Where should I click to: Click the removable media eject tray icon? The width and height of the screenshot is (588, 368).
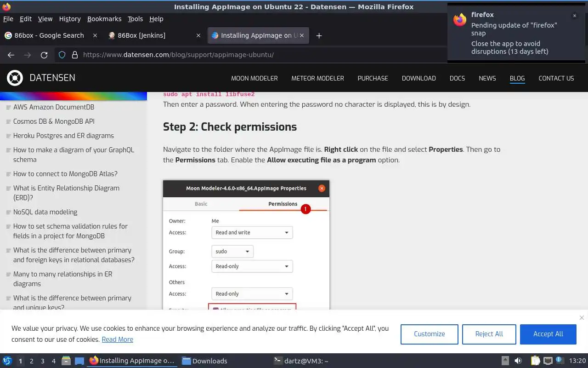coord(505,361)
